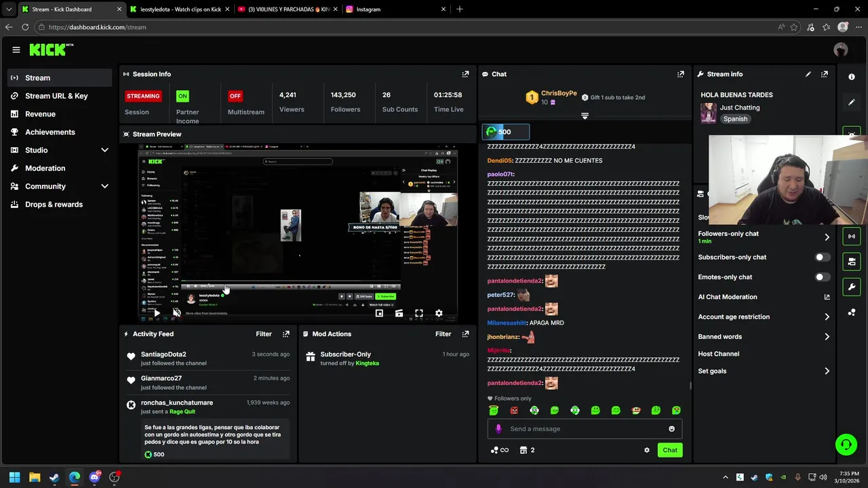The image size is (868, 488).
Task: Click the Spanish language tag
Action: coord(735,119)
